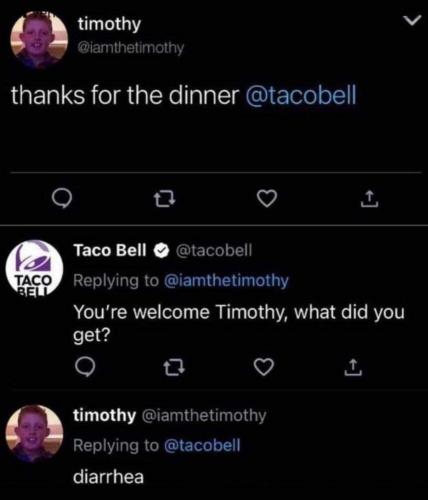
Task: Open timothy's profile from top display name
Action: click(x=109, y=24)
